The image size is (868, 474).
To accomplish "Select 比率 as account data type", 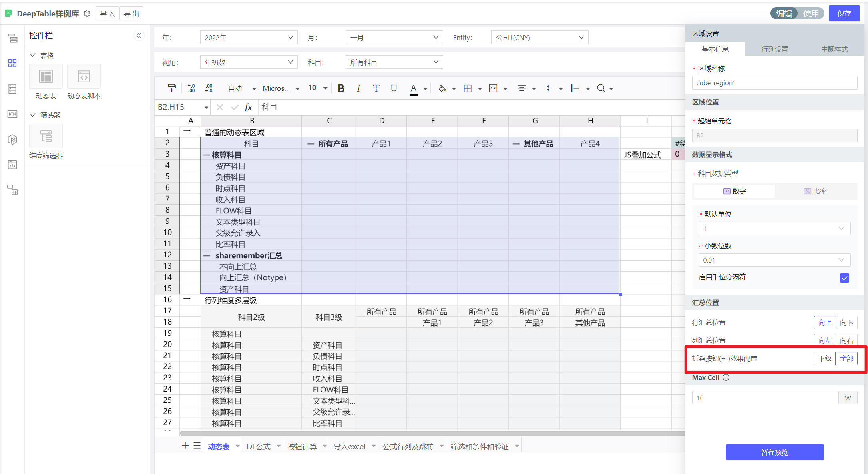I will click(x=815, y=191).
